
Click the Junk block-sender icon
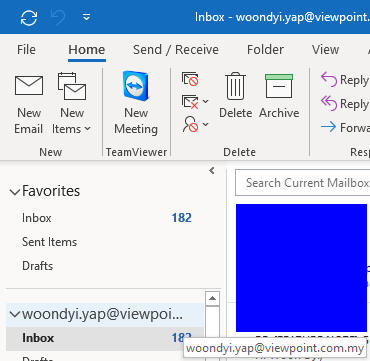[x=190, y=124]
